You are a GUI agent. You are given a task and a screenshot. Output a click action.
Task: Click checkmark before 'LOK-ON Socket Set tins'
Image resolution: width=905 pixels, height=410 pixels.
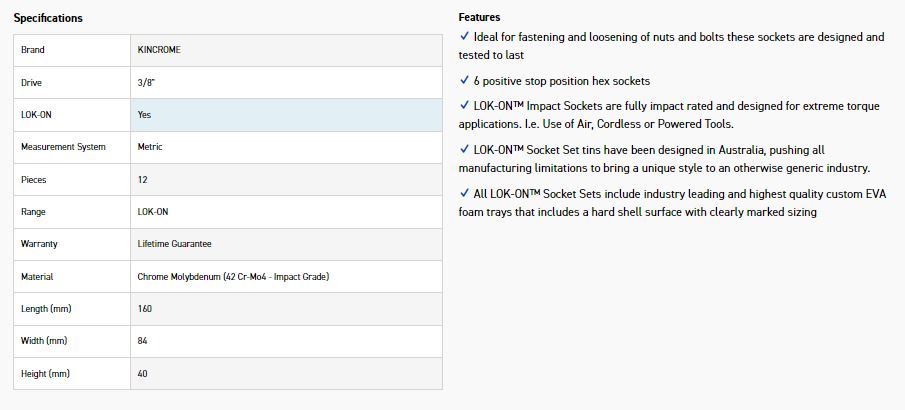point(464,148)
